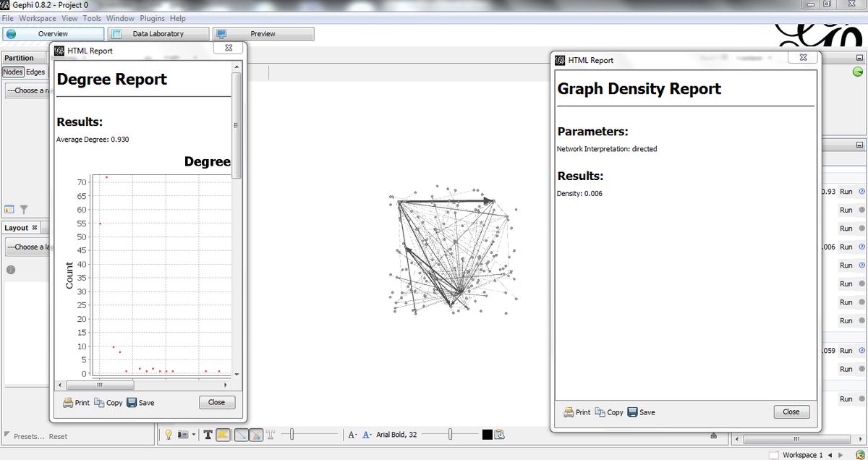The image size is (868, 460).
Task: Open Presets... in the Layout panel
Action: (x=30, y=436)
